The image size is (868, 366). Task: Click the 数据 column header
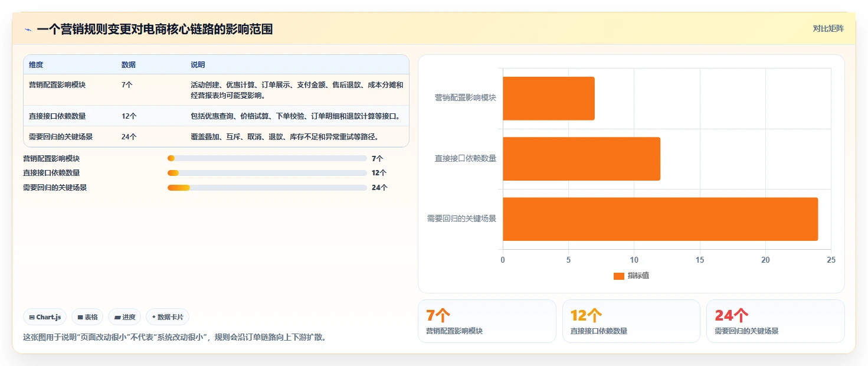[x=129, y=64]
